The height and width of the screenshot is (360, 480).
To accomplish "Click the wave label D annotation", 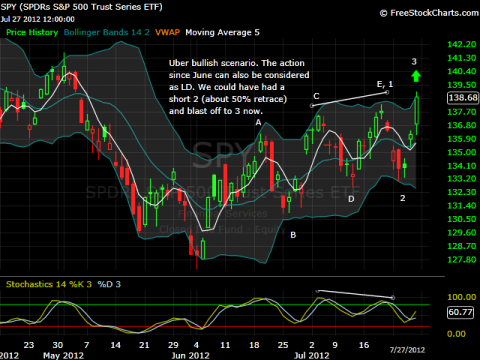I will (x=351, y=199).
